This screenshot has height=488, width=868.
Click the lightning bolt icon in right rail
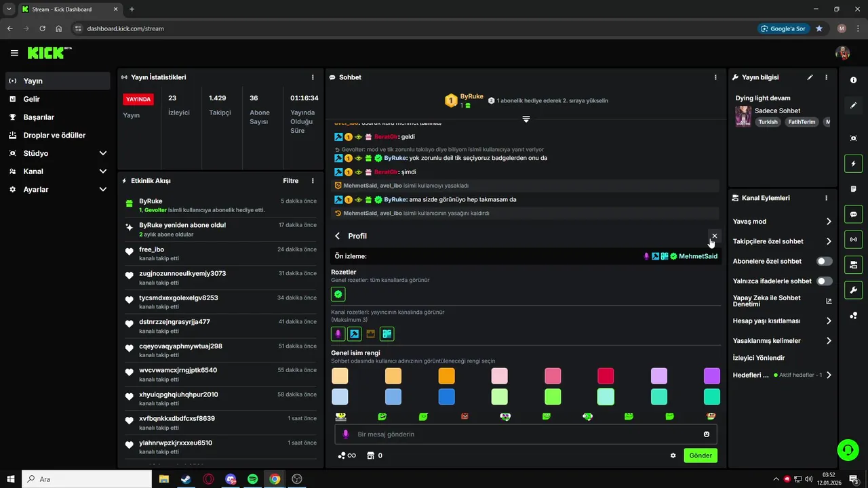pyautogui.click(x=853, y=163)
